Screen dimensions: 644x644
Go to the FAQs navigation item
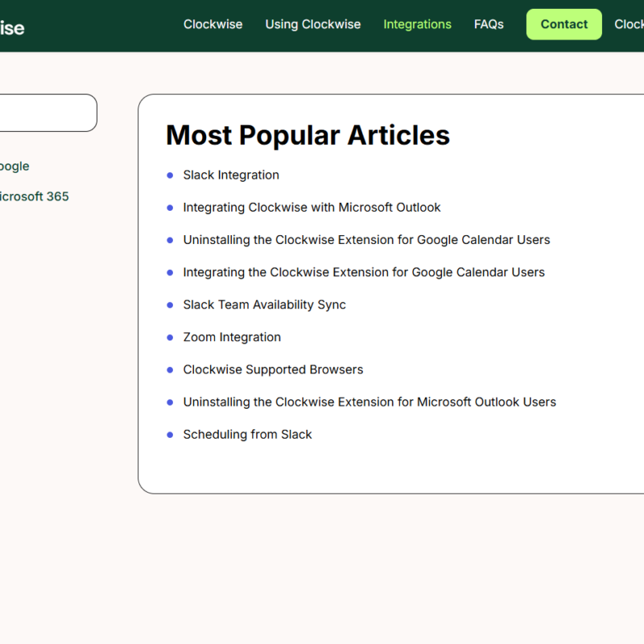point(489,24)
